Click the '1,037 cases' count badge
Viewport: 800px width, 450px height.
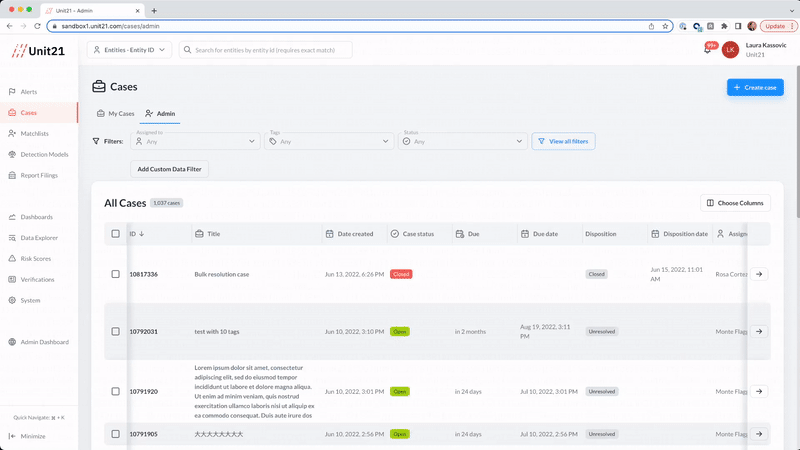coord(166,203)
